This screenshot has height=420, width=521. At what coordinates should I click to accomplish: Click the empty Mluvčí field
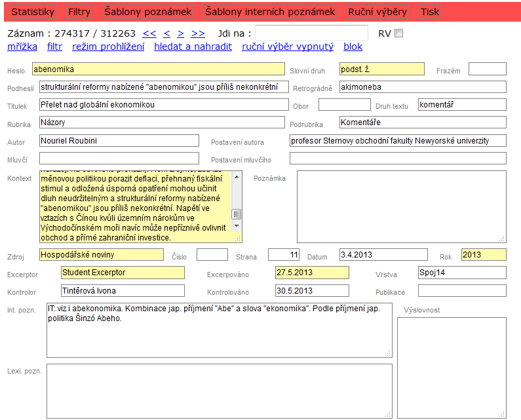pyautogui.click(x=119, y=158)
